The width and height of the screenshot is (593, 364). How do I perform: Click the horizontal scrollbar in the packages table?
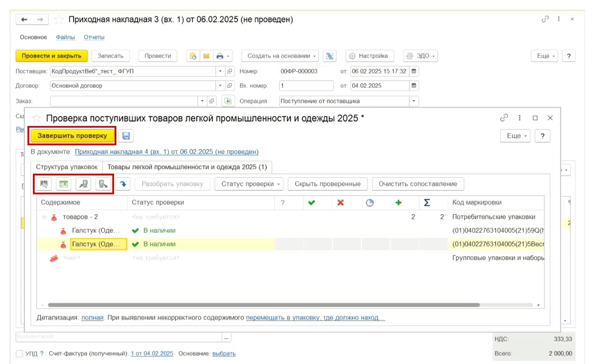coord(264,305)
